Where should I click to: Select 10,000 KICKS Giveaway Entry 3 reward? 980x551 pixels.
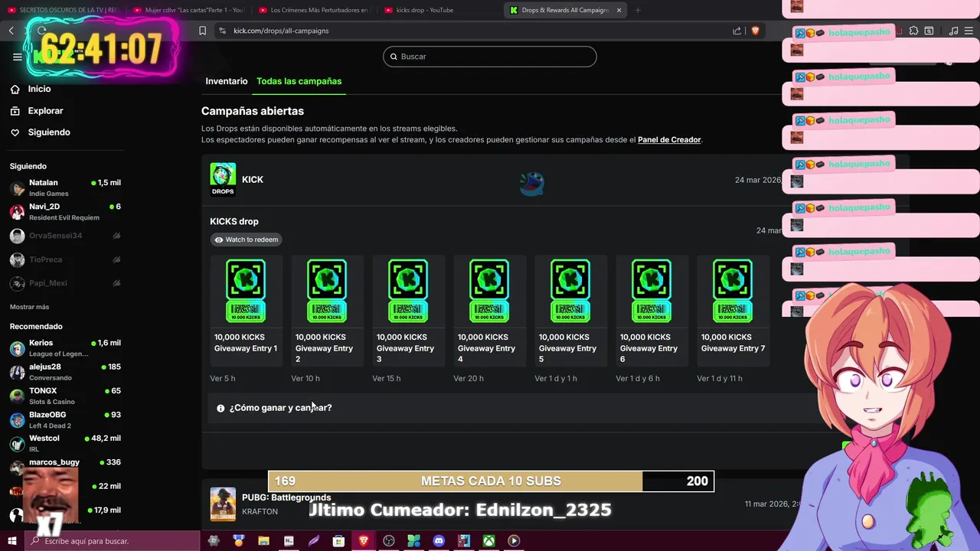pos(408,310)
